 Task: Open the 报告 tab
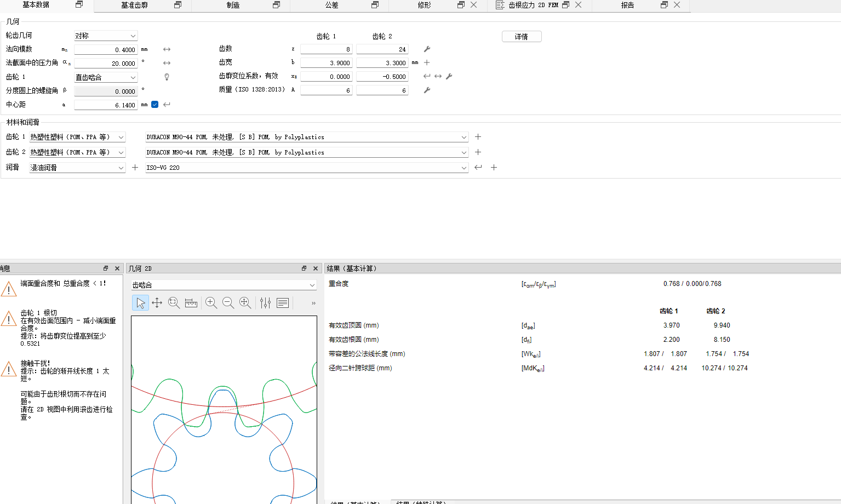point(628,5)
